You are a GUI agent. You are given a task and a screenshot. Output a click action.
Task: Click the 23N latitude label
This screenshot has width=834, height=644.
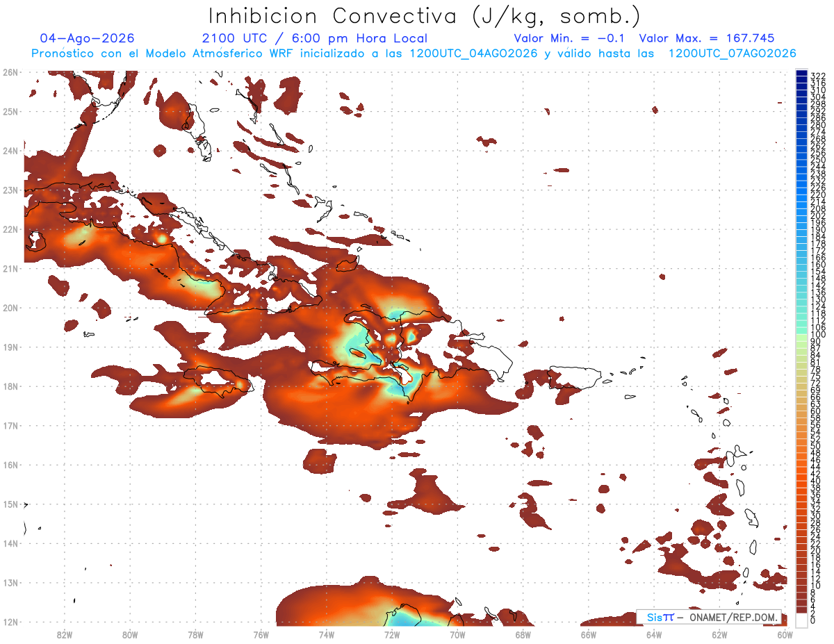(x=10, y=190)
